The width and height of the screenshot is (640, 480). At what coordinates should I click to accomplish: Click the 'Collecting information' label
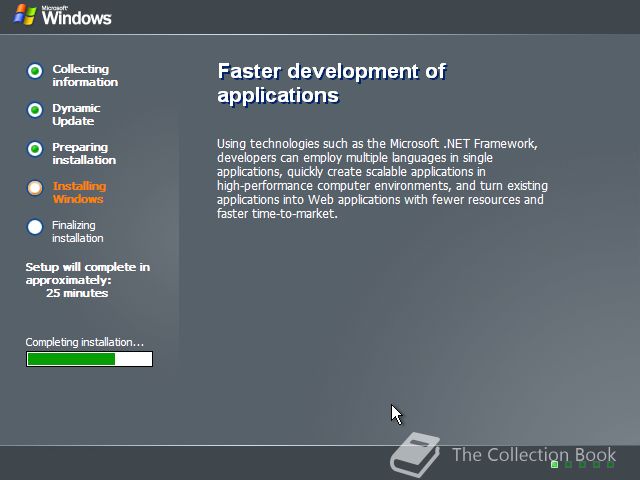pos(85,76)
